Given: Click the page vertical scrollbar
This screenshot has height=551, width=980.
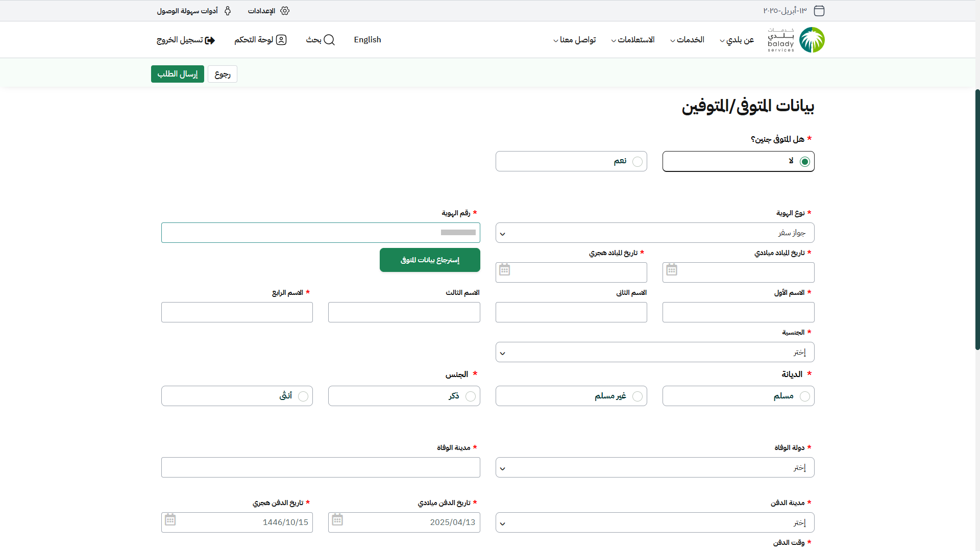Looking at the screenshot, I should (977, 219).
